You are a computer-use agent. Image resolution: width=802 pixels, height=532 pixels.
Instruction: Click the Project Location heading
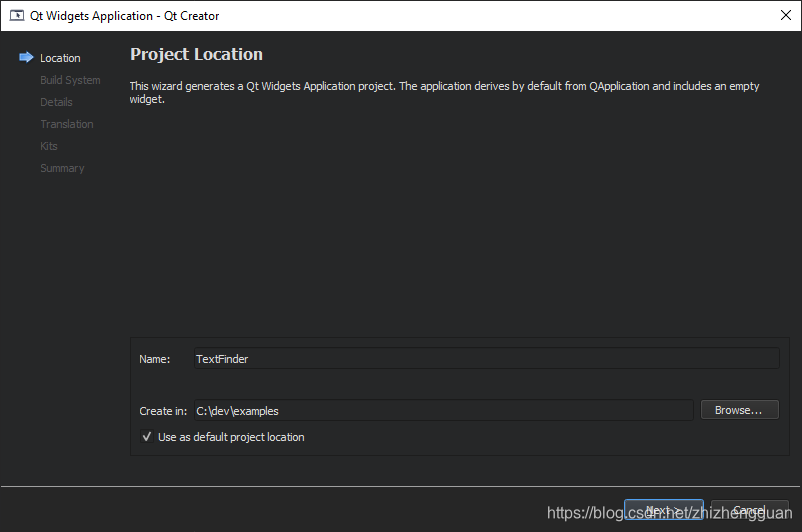pyautogui.click(x=196, y=54)
